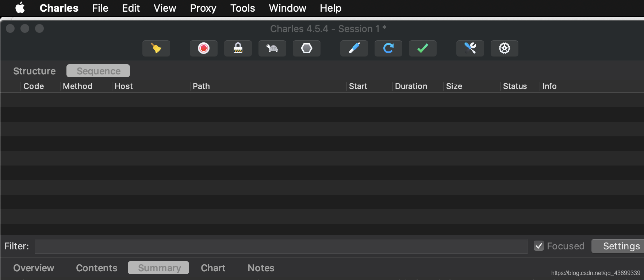Open the Help menu

click(x=331, y=8)
